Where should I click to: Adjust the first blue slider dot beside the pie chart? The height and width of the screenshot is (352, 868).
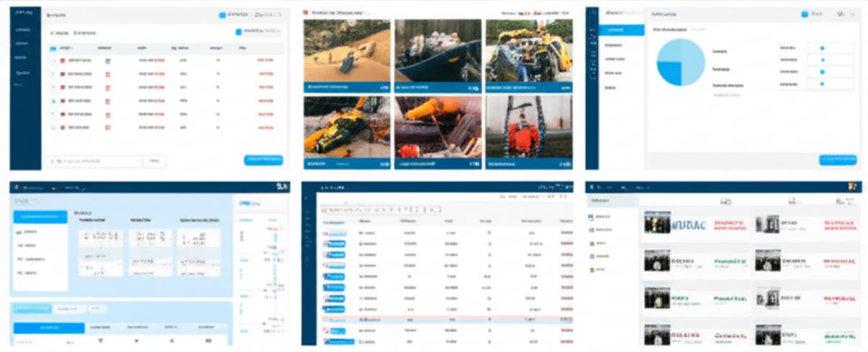pyautogui.click(x=823, y=48)
